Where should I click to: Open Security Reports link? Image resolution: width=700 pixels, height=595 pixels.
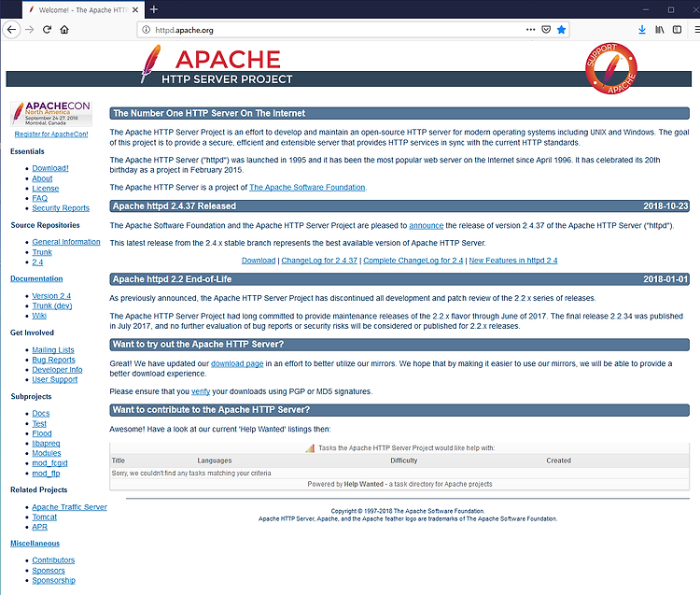(x=61, y=208)
